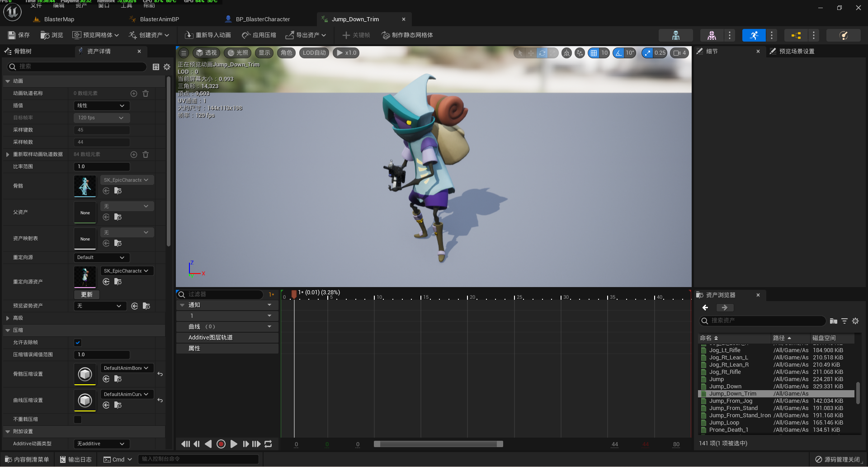Open the viewport hamburger options menu

coord(184,53)
